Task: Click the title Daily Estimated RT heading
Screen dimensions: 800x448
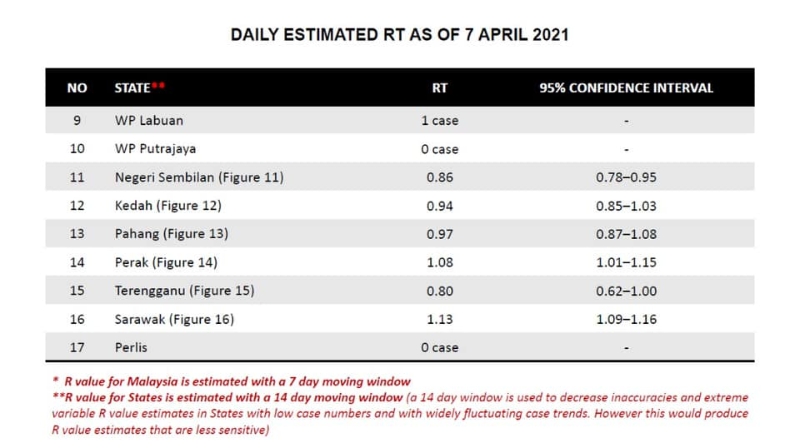Action: 399,35
